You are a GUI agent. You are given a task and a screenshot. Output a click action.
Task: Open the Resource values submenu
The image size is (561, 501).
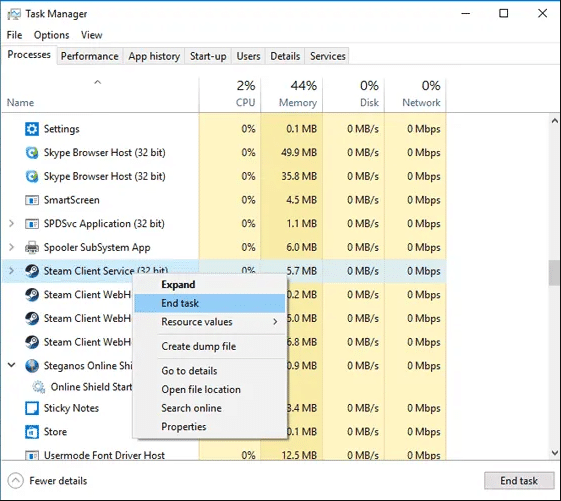(x=210, y=322)
